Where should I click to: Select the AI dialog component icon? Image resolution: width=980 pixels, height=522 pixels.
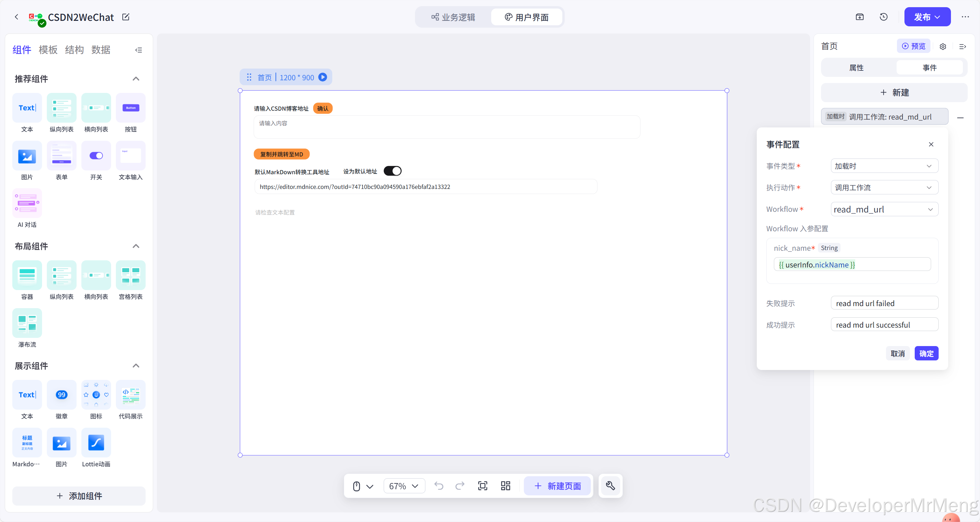point(27,203)
